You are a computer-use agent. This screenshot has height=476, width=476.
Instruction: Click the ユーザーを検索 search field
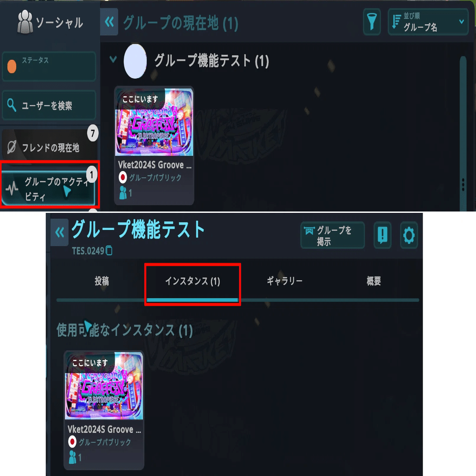49,105
